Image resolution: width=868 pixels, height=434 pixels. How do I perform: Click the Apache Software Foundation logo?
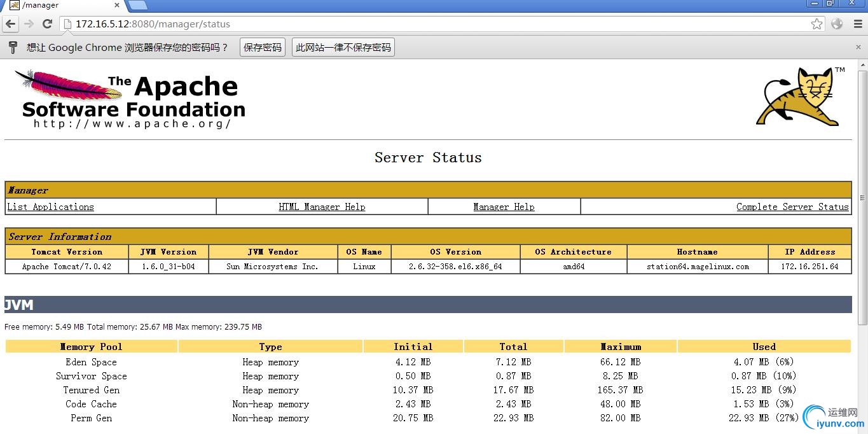130,99
